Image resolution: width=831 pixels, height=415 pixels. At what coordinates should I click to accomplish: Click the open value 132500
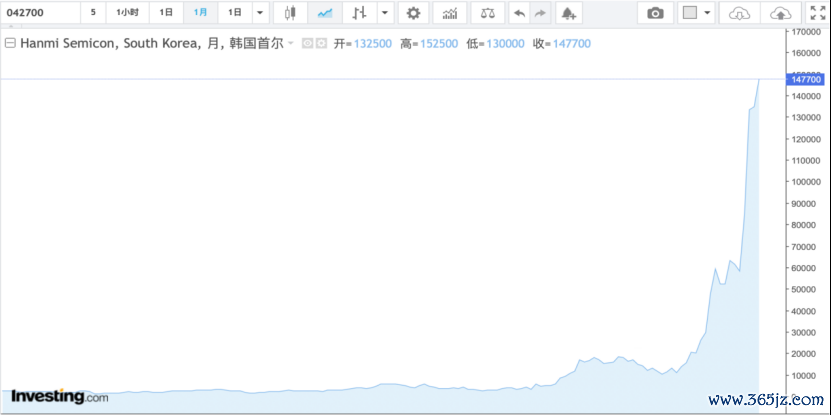point(373,44)
